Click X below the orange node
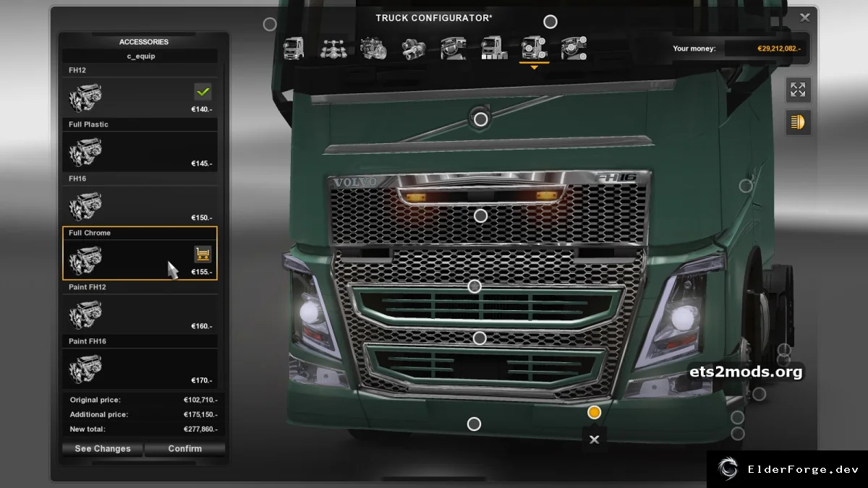 595,440
